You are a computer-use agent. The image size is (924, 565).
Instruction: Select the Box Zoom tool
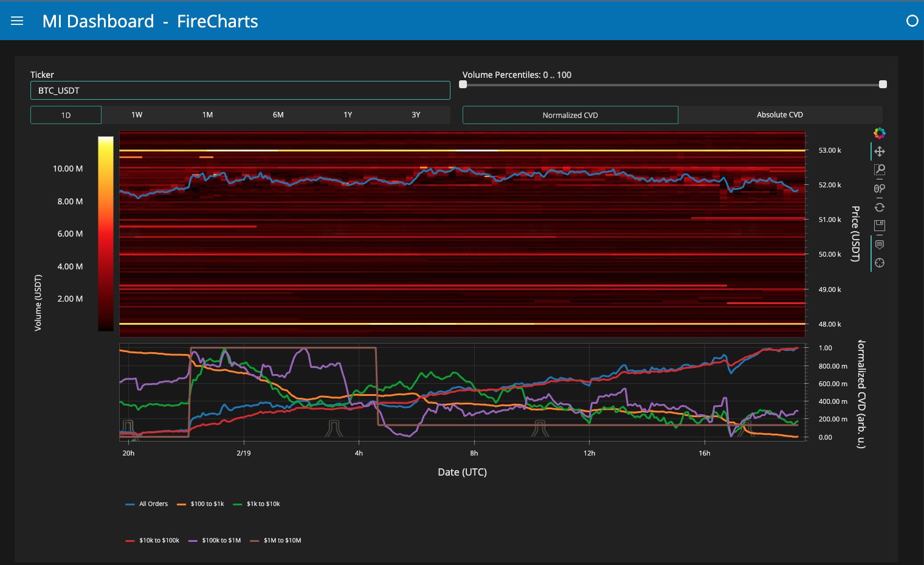(879, 170)
